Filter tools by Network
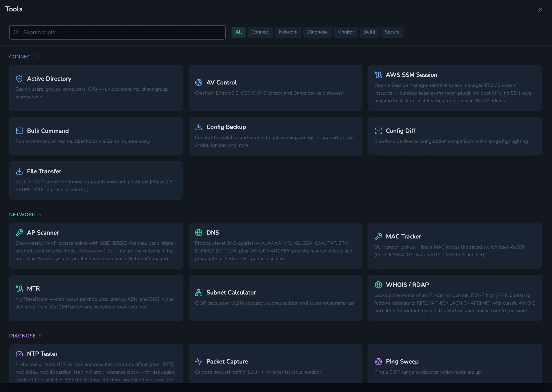 point(288,32)
